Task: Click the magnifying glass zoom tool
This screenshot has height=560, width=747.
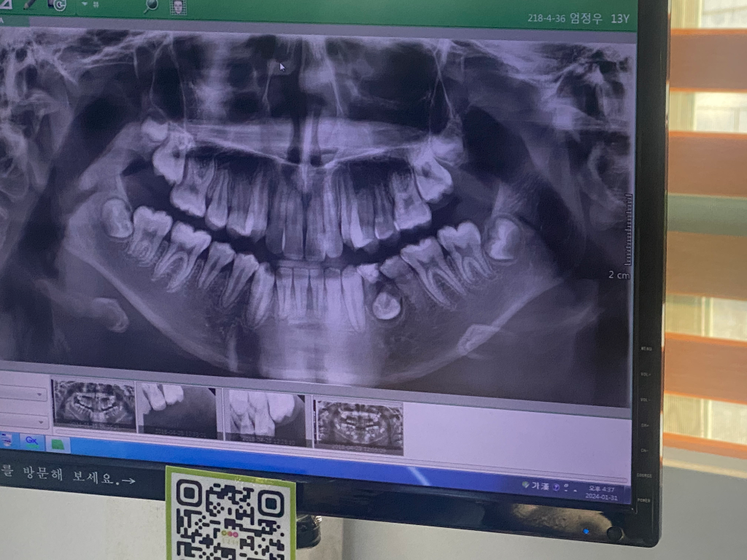Action: 150,6
